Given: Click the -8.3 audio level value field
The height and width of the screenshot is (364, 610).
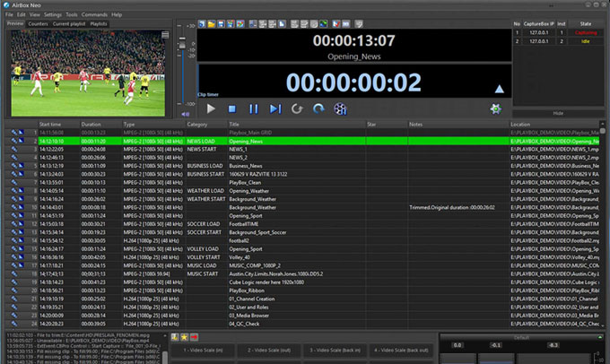Looking at the screenshot, I should (x=553, y=345).
